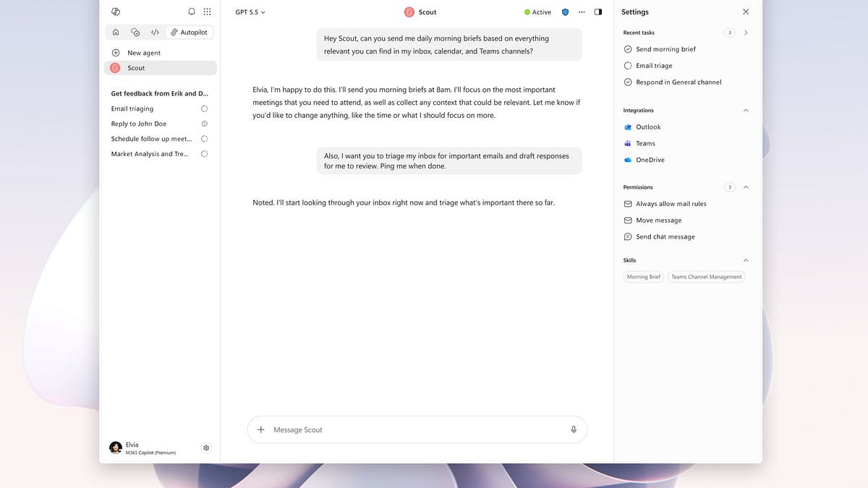Open the GPT 5.5 model dropdown
Viewport: 868px width, 488px height.
point(250,12)
